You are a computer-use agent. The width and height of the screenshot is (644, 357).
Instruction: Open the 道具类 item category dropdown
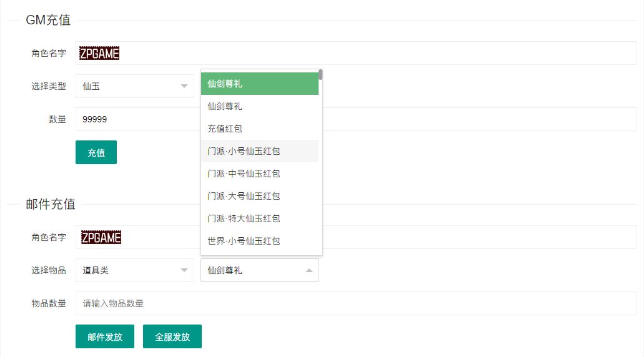point(134,270)
